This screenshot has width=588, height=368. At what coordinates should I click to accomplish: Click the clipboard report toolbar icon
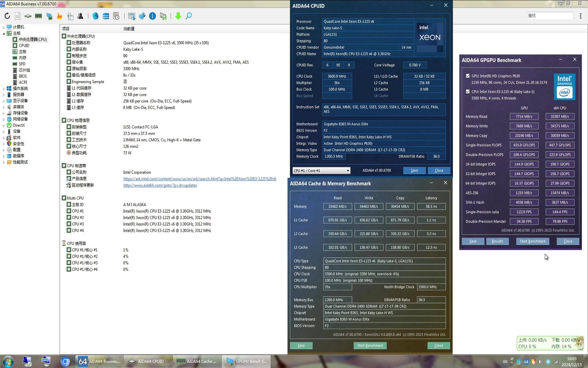pos(70,16)
